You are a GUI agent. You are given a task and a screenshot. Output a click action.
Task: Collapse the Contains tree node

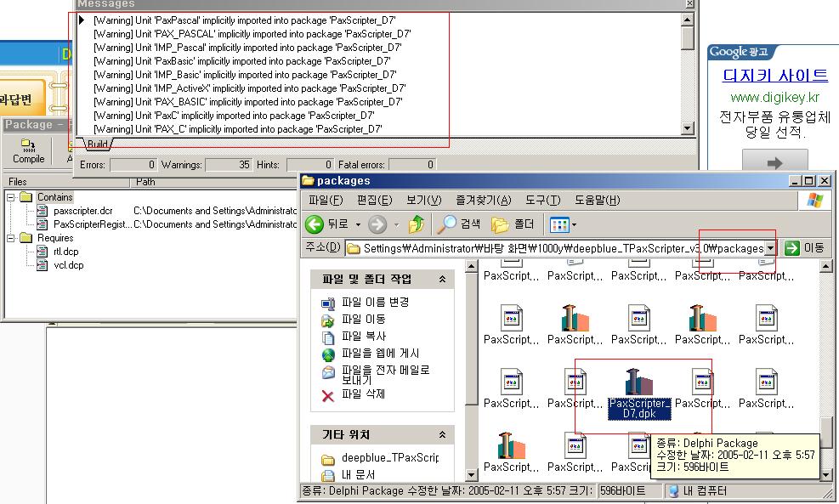click(11, 197)
